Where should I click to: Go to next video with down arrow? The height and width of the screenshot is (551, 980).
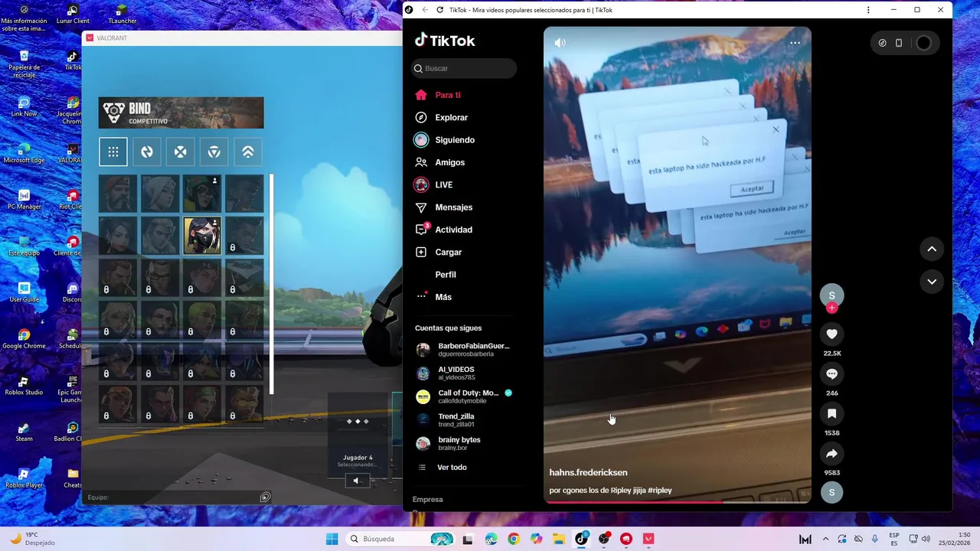(x=932, y=282)
